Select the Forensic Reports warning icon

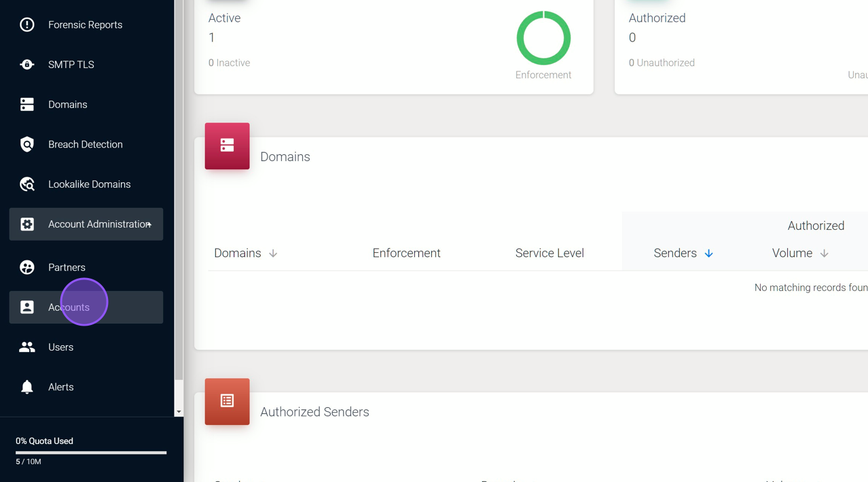[x=26, y=24]
